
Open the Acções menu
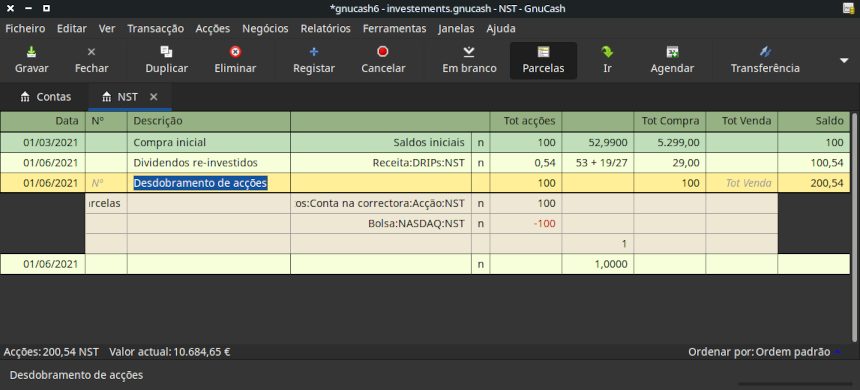(x=213, y=29)
